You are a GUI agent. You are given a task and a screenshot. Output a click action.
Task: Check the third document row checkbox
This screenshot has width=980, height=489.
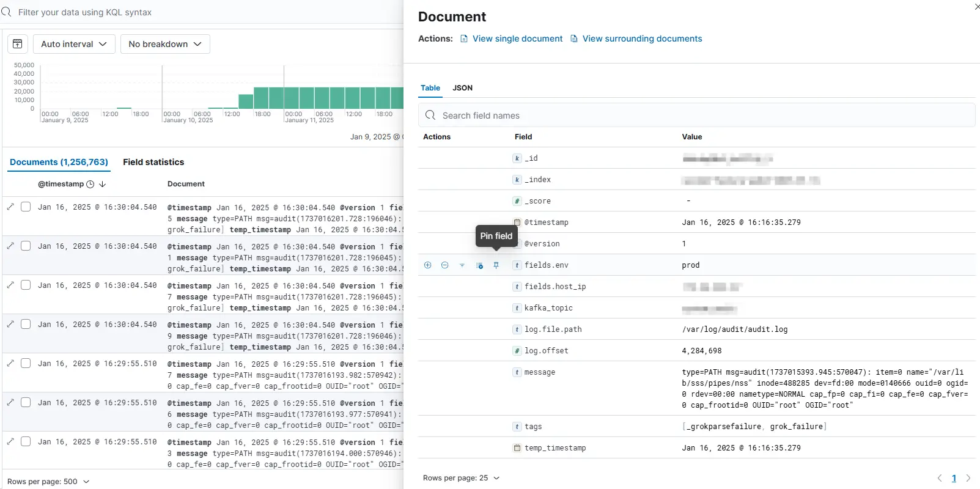click(x=26, y=285)
